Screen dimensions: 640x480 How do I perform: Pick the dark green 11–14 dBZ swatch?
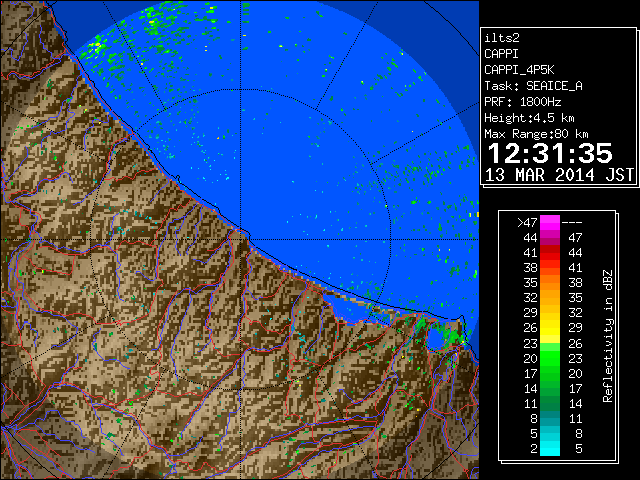pyautogui.click(x=550, y=403)
